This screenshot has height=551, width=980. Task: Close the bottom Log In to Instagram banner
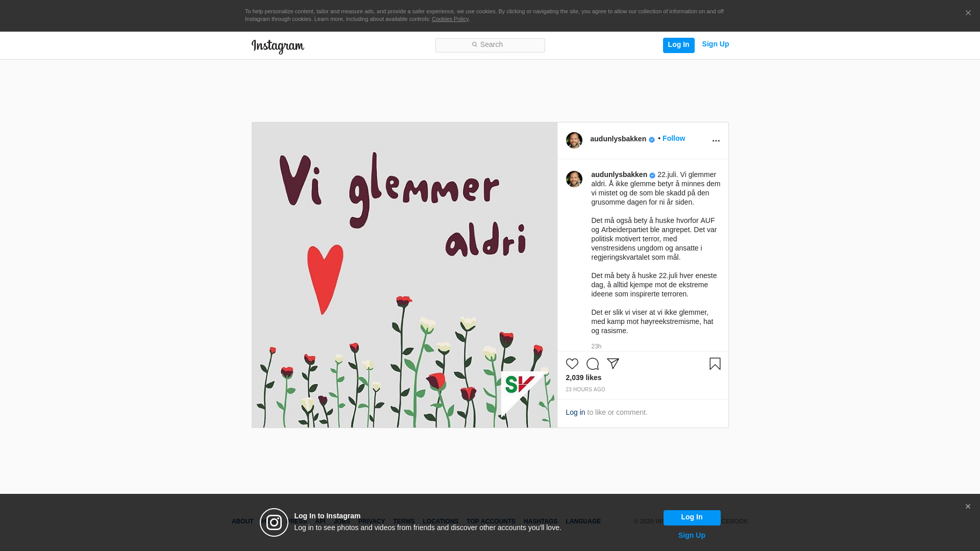[x=967, y=507]
